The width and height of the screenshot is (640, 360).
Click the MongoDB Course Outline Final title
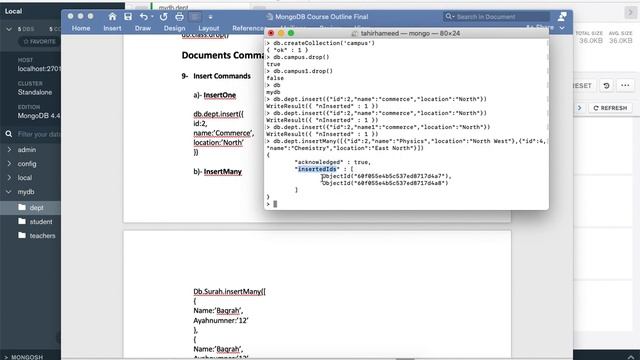tap(321, 17)
